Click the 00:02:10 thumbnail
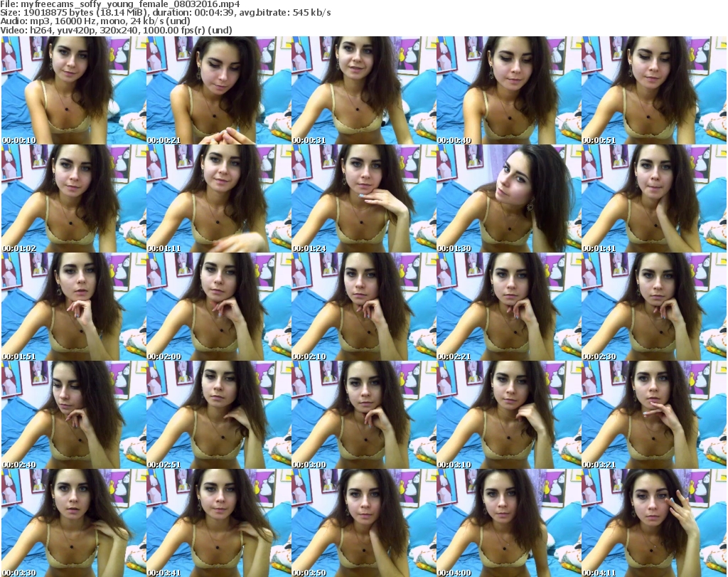 tap(363, 307)
